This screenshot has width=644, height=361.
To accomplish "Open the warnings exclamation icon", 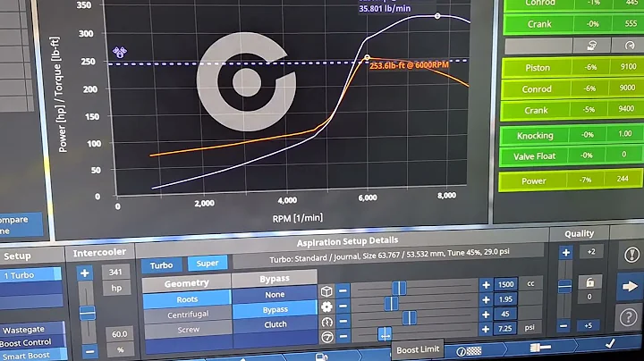I will (x=631, y=255).
